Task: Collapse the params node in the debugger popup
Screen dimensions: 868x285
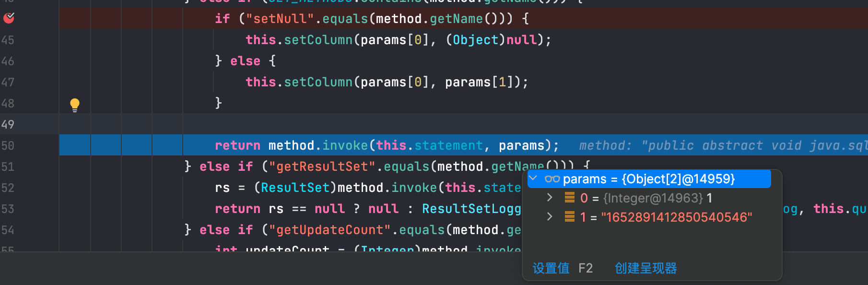Action: point(533,178)
